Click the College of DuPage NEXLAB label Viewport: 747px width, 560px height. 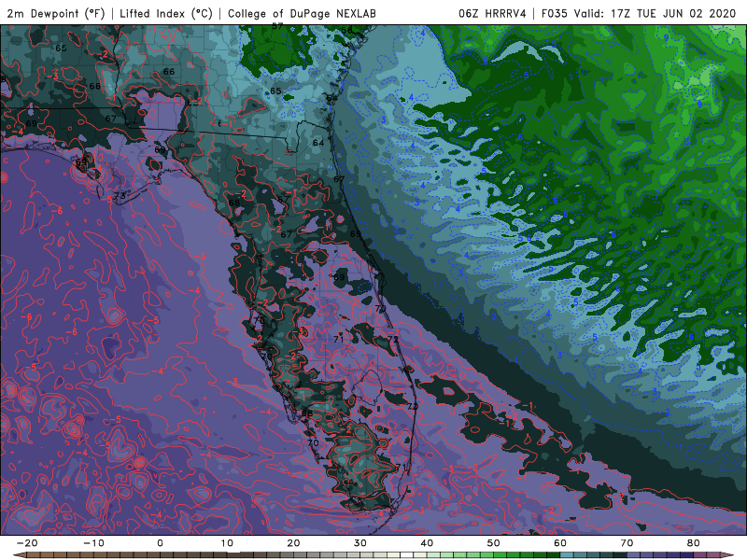pos(302,13)
